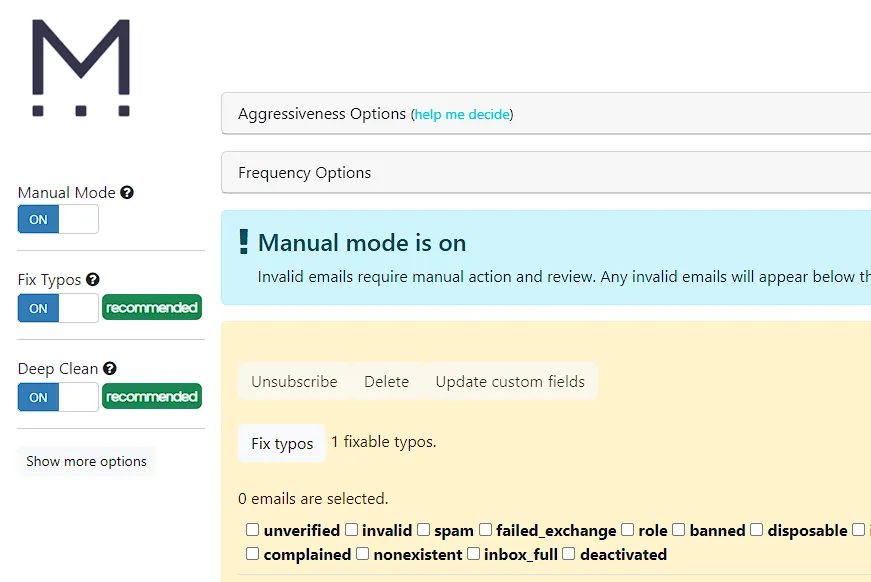Check the banned checkbox
871x582 pixels.
click(678, 530)
